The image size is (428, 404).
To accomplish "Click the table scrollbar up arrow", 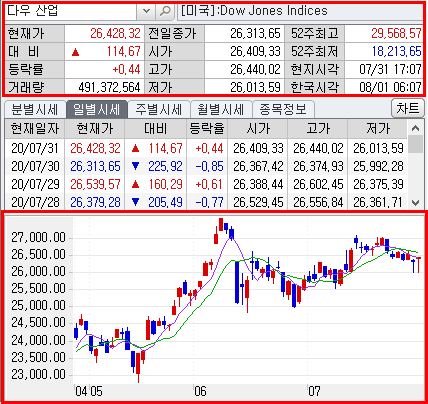I will [415, 128].
